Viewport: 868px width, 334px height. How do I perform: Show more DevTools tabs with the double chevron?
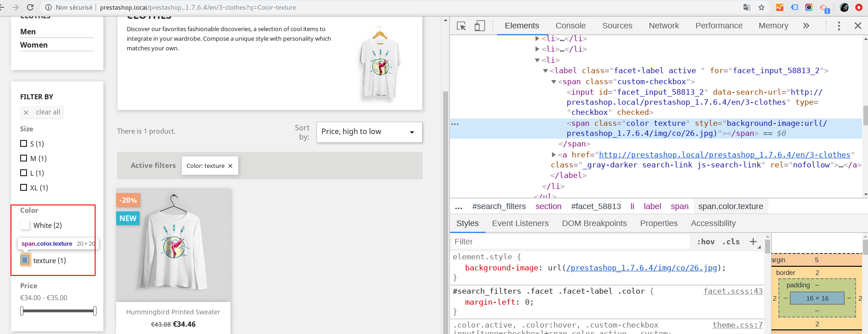(806, 26)
